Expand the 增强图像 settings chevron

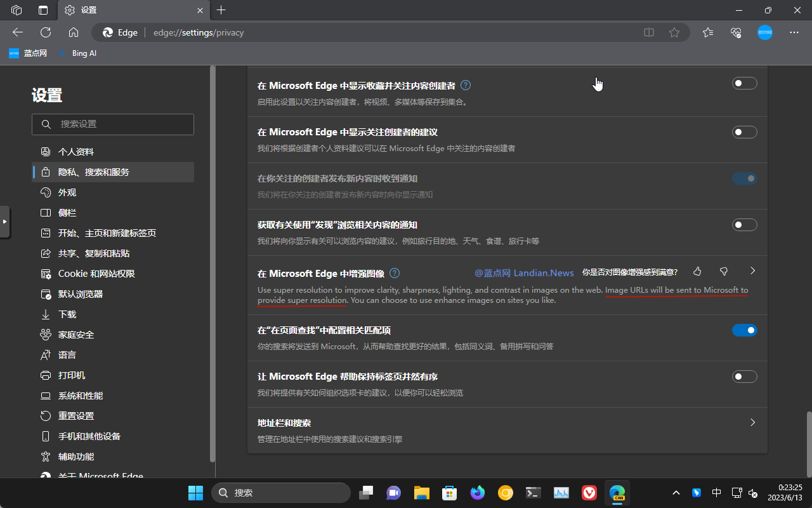(753, 271)
